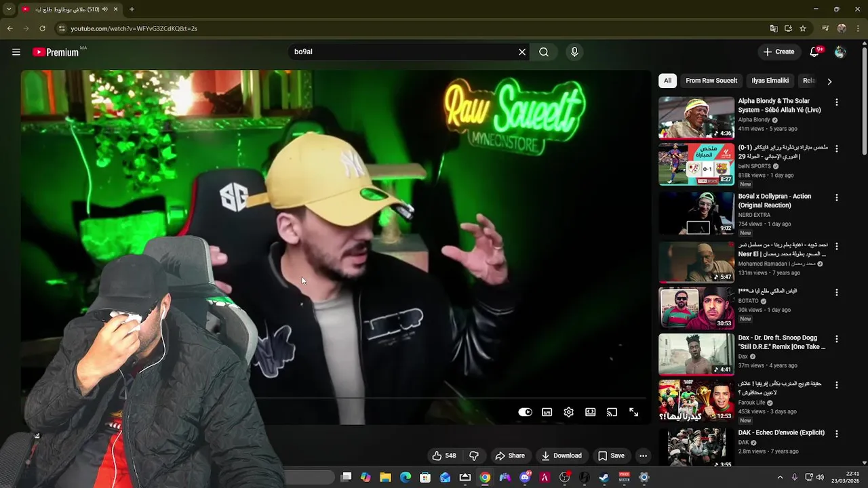Open the tab search dropdown arrow
Image resolution: width=868 pixels, height=488 pixels.
coord(9,9)
